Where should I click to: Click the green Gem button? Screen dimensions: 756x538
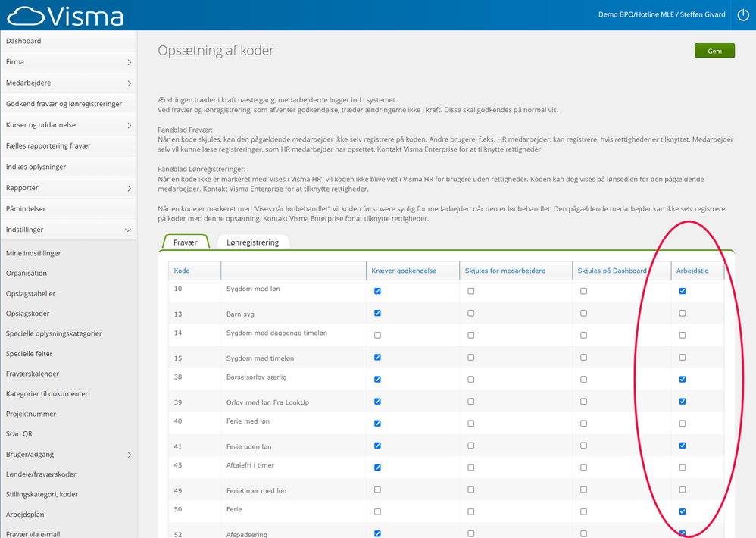pos(714,51)
